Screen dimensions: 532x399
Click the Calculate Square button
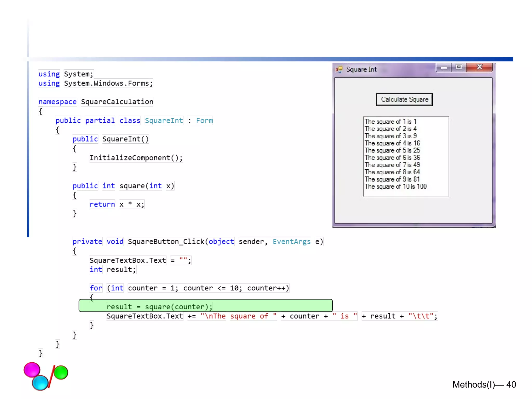tap(404, 99)
